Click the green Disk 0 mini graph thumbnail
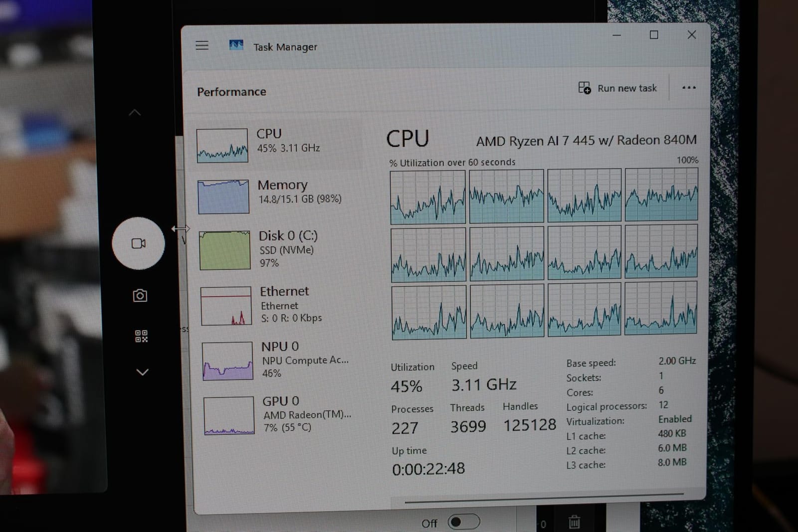This screenshot has height=532, width=798. [225, 250]
